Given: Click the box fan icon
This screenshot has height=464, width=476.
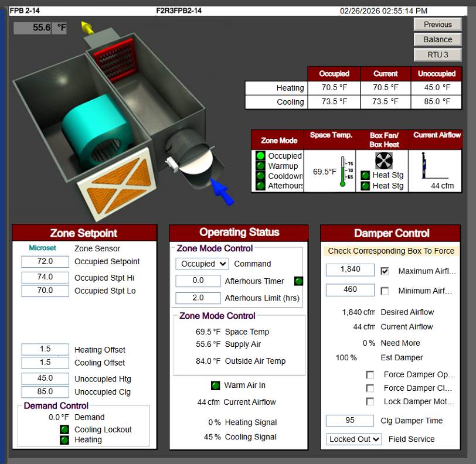Looking at the screenshot, I should (383, 161).
